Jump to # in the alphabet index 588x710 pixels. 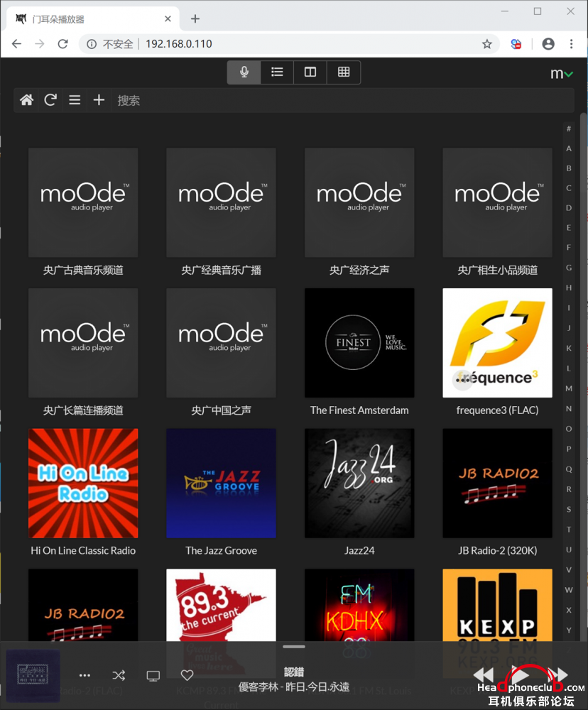[569, 129]
